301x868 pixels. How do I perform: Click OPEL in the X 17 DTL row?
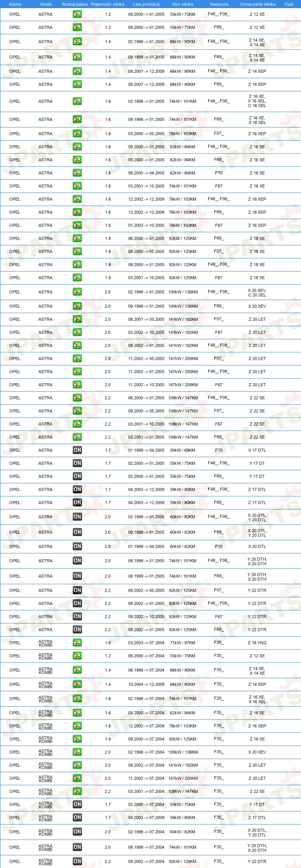(15, 450)
